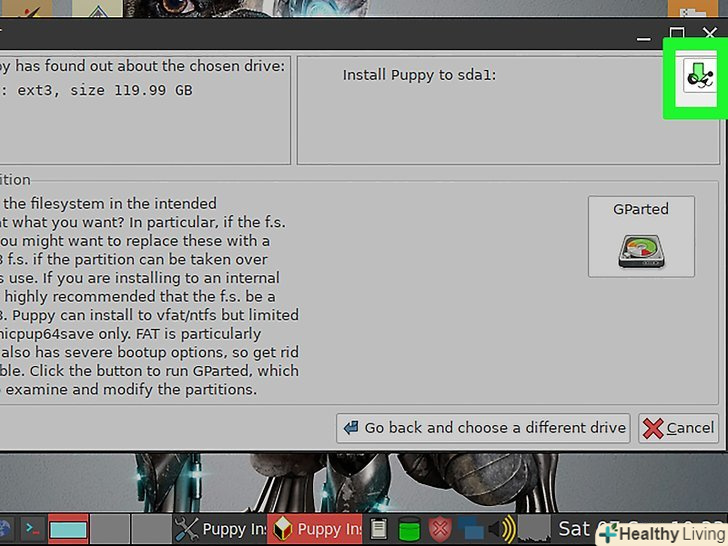Launch GParted partition editor
Screen dimensions: 728x546
point(641,236)
